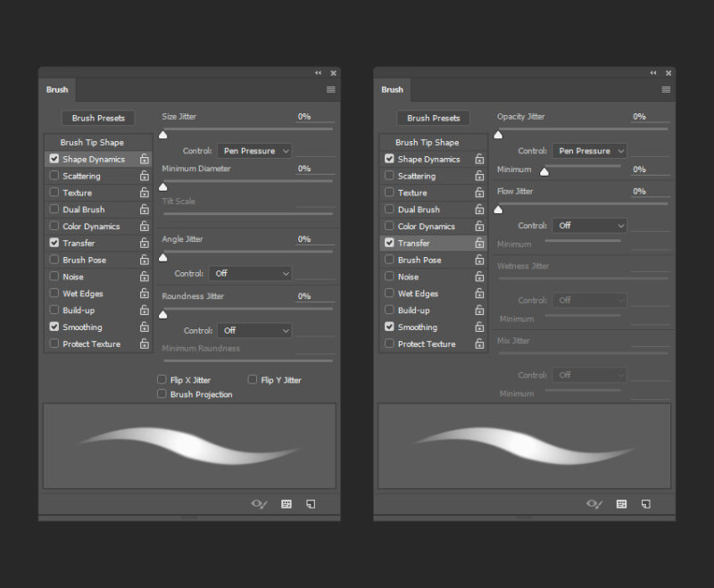Enable Brush Projection checkbox
Viewport: 714px width, 588px height.
[x=162, y=394]
